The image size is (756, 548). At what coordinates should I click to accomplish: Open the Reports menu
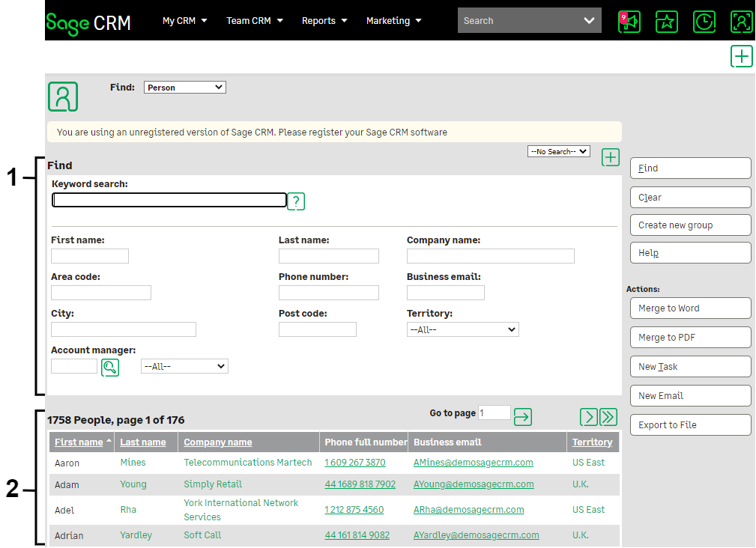pyautogui.click(x=324, y=21)
